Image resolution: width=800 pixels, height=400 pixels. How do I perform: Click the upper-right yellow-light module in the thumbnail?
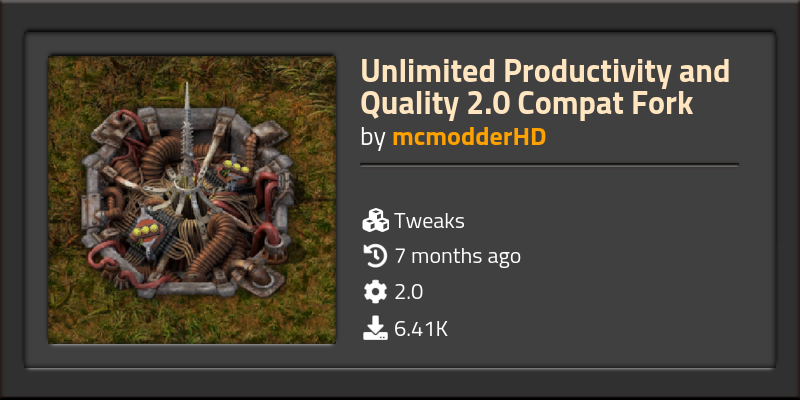tap(234, 174)
